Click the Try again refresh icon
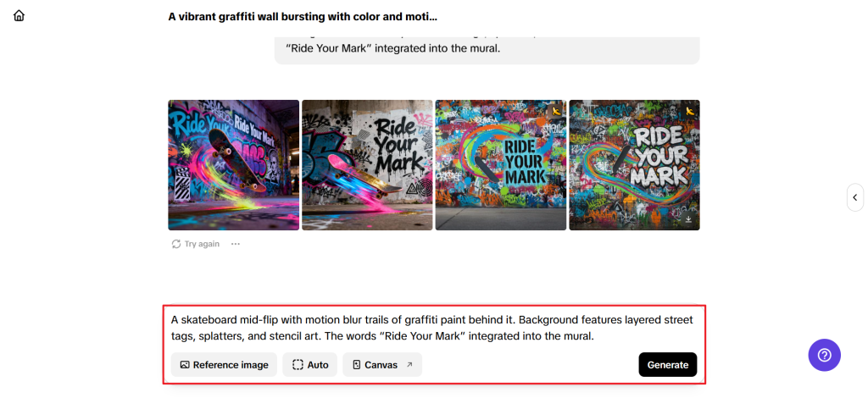 (x=176, y=244)
